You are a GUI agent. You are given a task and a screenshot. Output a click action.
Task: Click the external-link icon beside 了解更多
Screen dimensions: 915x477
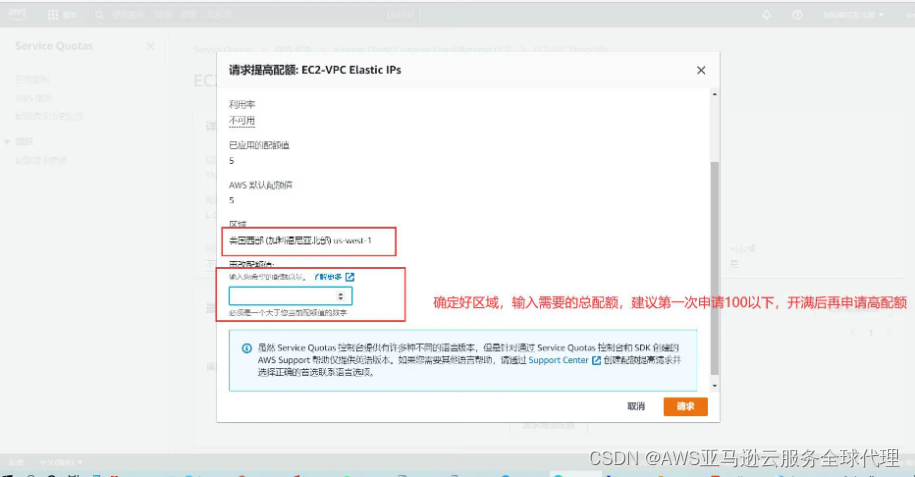click(350, 277)
